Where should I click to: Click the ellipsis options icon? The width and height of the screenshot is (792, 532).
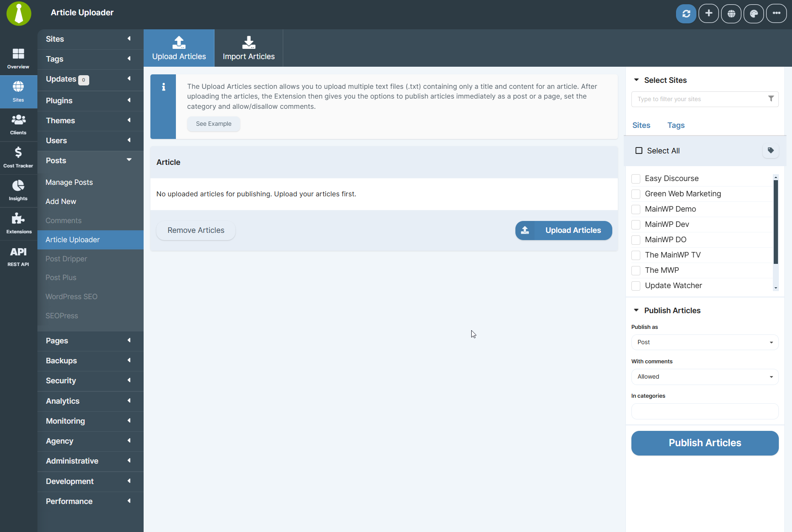point(776,13)
